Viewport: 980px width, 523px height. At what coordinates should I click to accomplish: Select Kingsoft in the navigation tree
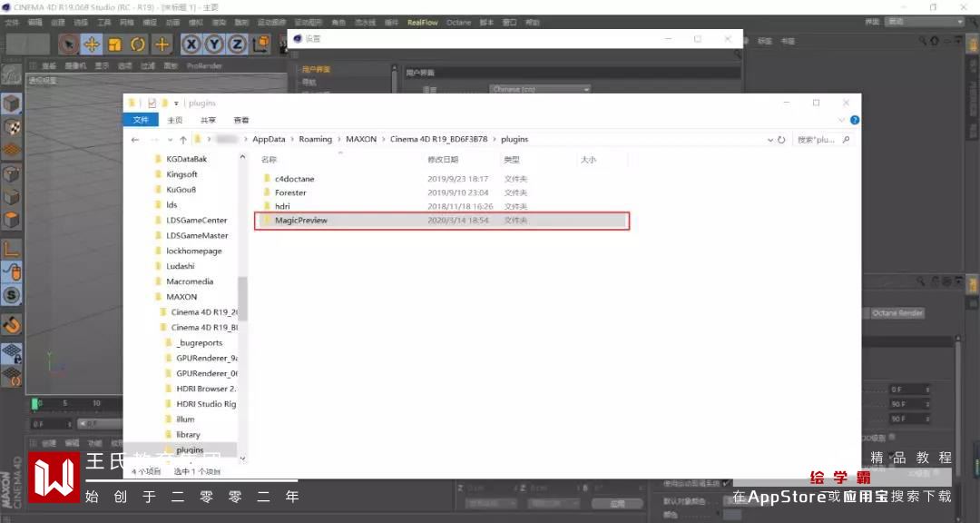[181, 174]
